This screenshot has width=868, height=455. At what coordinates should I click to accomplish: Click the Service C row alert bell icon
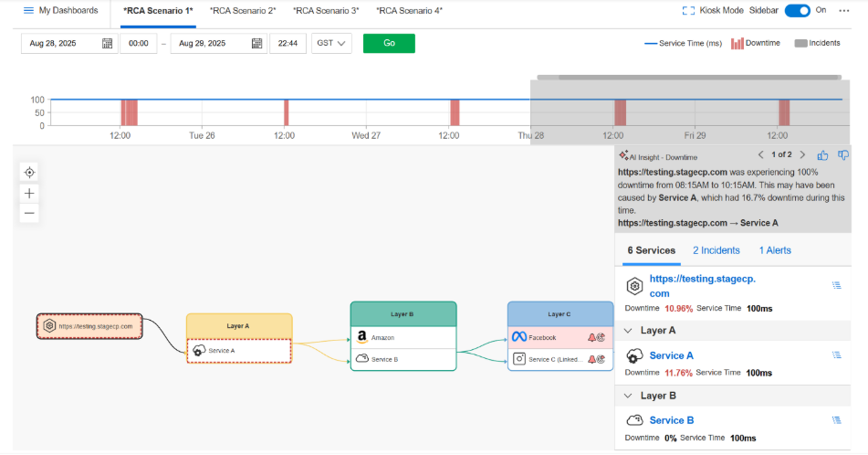591,359
